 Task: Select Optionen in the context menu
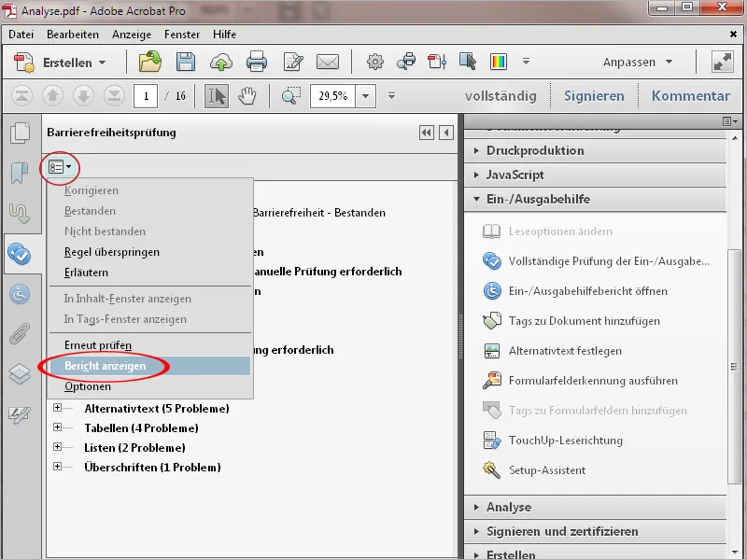point(150,386)
